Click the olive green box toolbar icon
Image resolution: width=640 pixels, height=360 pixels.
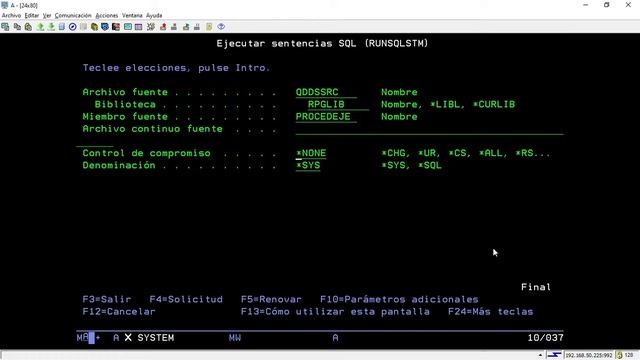94,27
